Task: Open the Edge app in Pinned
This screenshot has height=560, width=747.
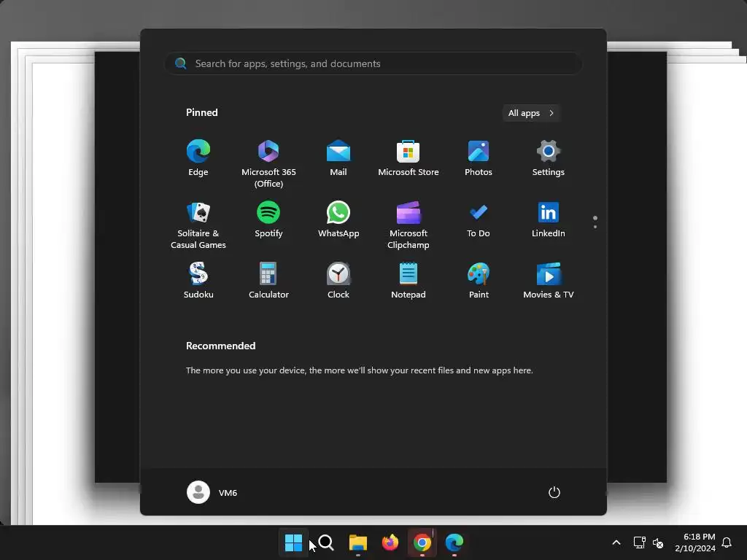Action: pyautogui.click(x=198, y=158)
